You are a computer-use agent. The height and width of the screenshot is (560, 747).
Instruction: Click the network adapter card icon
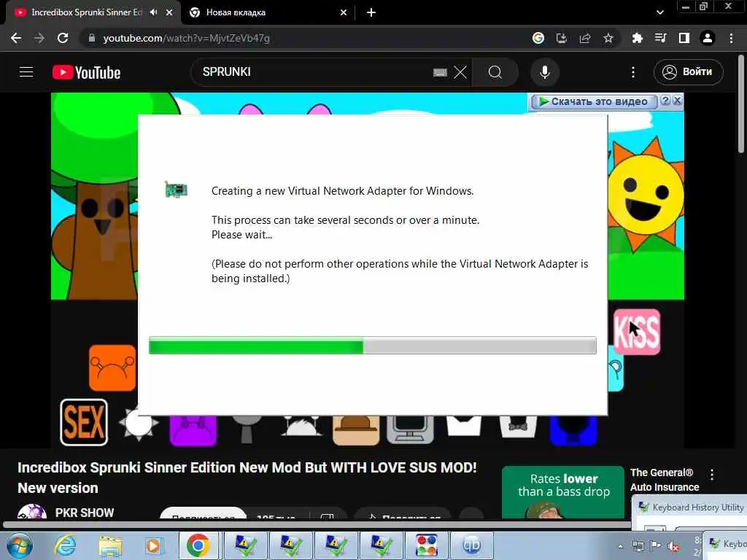(x=176, y=190)
